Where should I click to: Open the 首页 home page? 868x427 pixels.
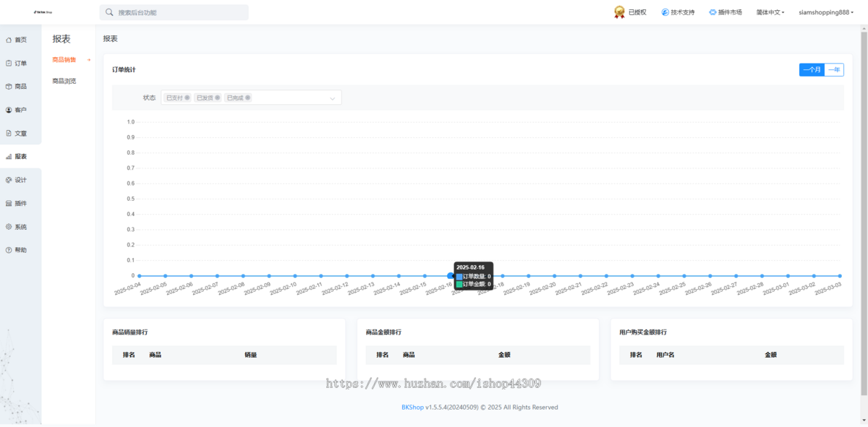(16, 40)
